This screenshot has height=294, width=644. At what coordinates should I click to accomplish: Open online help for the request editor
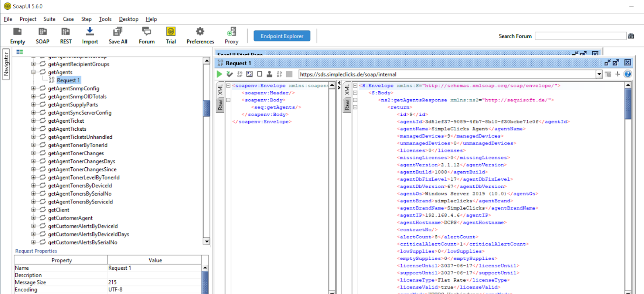click(x=627, y=74)
